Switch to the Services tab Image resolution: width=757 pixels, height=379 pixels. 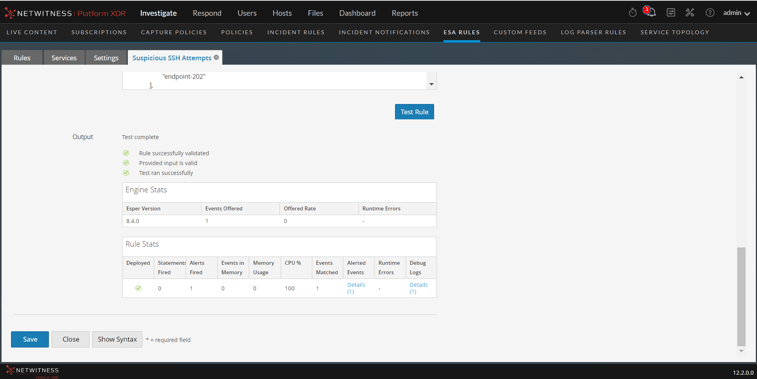[64, 57]
